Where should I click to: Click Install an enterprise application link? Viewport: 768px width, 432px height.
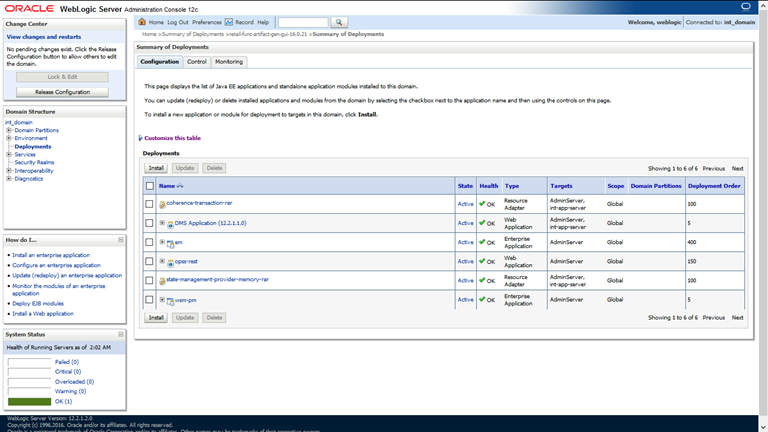[51, 255]
